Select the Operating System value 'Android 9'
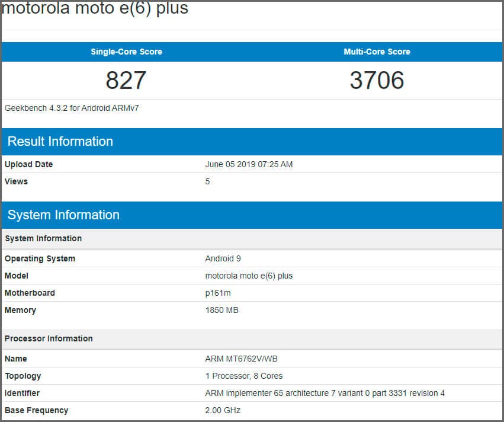The height and width of the screenshot is (422, 504). (x=223, y=258)
